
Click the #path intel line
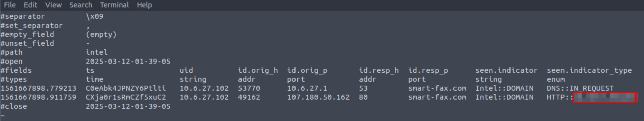(54, 52)
